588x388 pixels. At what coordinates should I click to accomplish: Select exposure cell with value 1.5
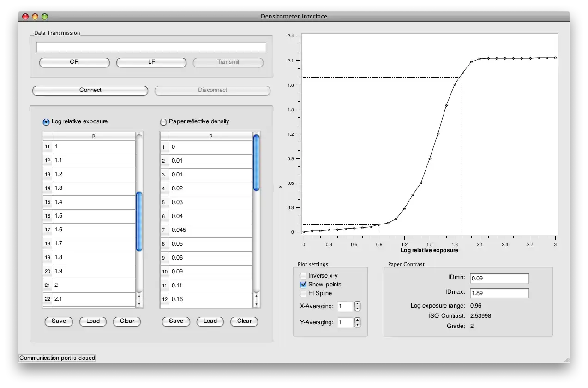tap(94, 216)
